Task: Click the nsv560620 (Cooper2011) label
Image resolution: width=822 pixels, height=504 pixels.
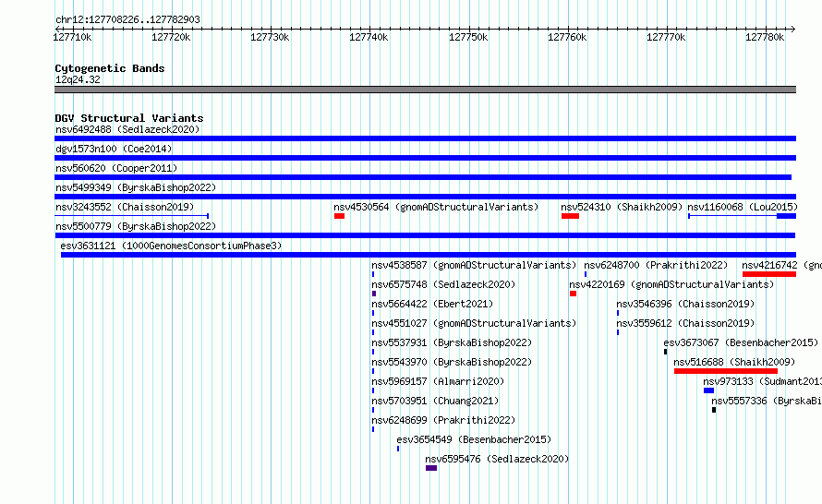Action: (116, 168)
